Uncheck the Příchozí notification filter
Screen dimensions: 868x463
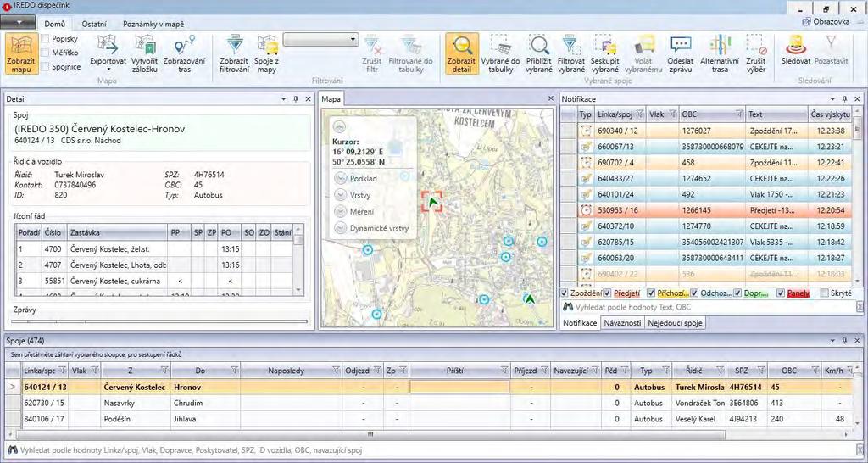point(652,293)
